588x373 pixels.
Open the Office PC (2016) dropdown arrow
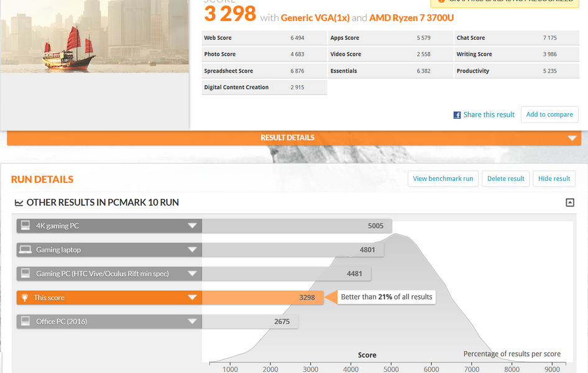point(193,321)
